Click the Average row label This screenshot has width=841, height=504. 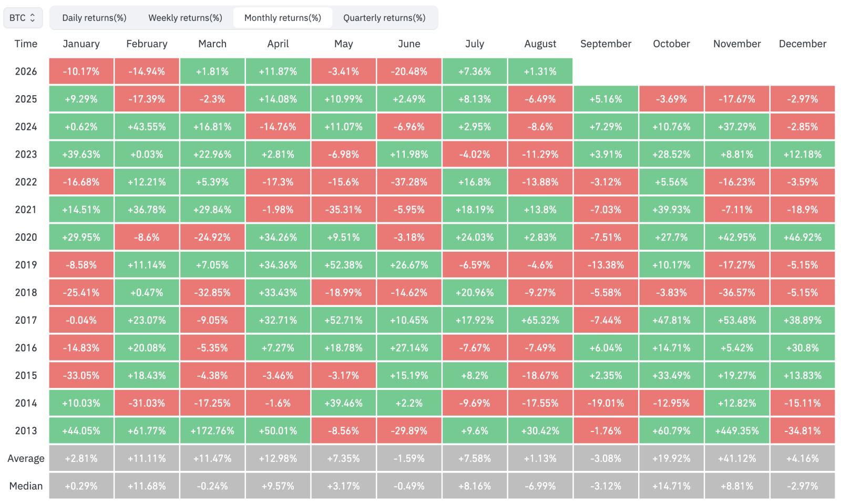26,458
